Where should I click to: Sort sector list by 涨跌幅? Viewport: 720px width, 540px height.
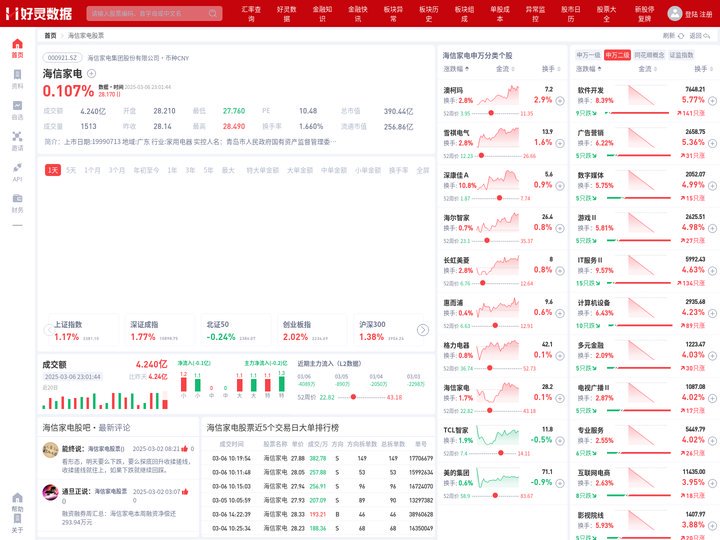coord(589,69)
